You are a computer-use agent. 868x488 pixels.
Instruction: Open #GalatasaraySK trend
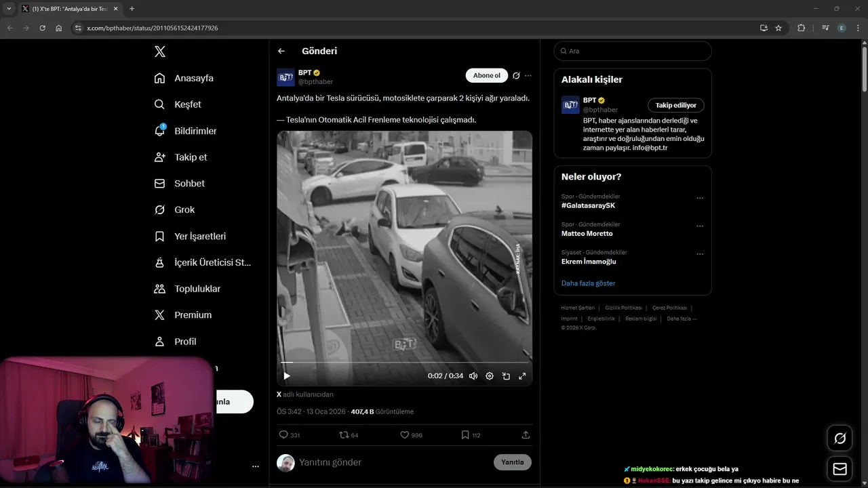coord(589,206)
